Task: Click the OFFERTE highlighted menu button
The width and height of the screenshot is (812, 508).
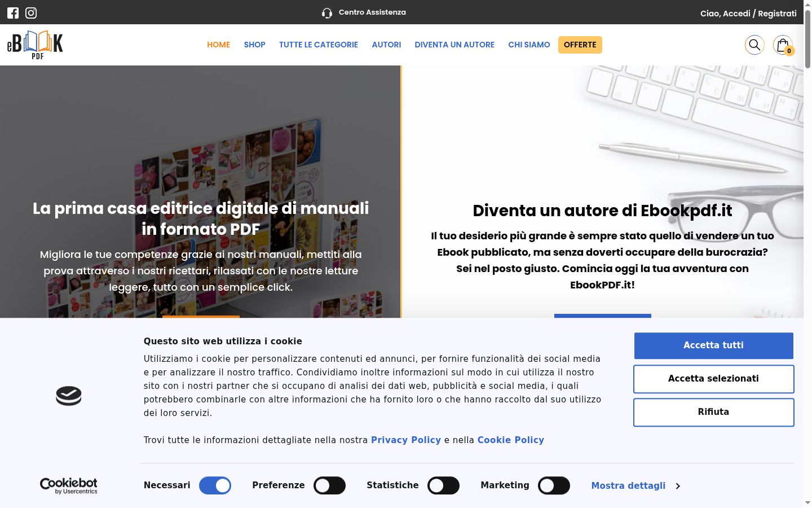Action: (580, 45)
